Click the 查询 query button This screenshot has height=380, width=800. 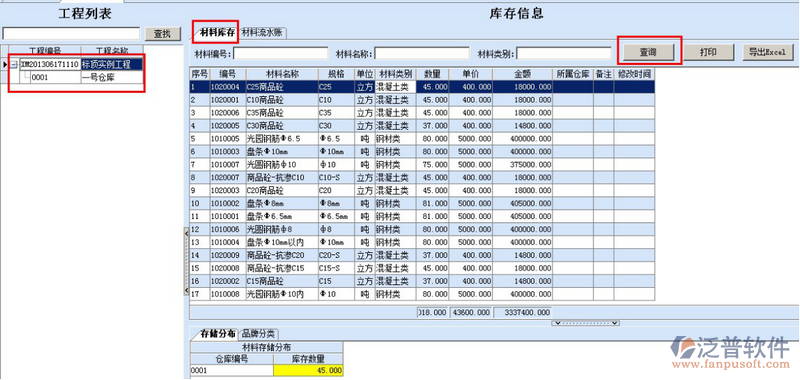coord(648,52)
